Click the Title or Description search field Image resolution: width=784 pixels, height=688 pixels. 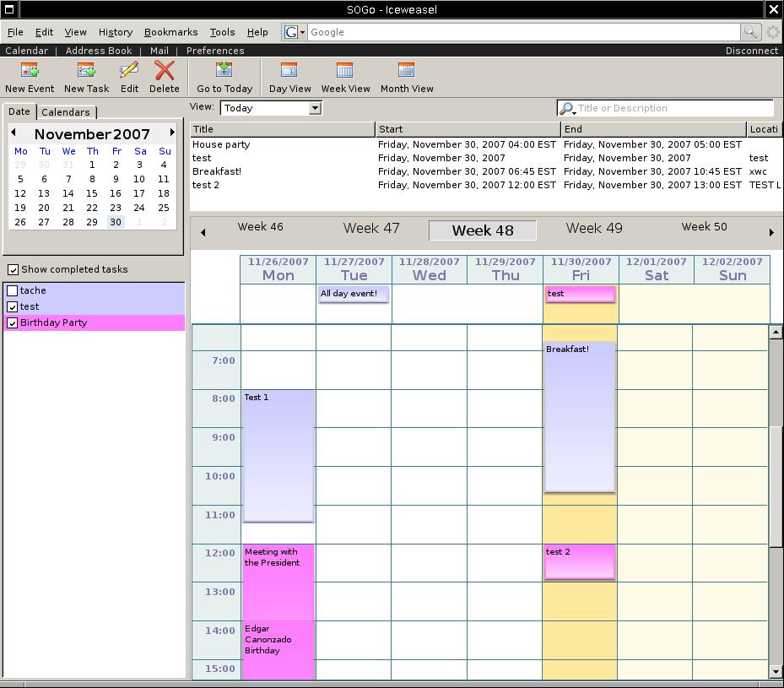(x=673, y=108)
